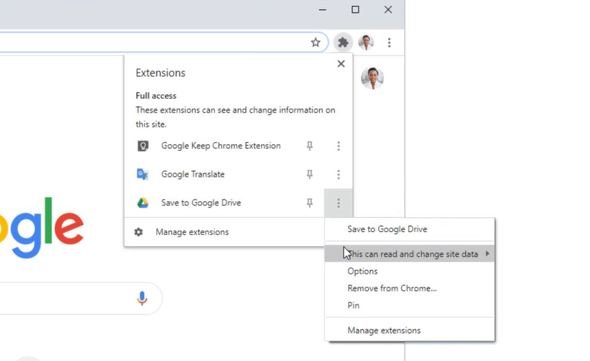
Task: Open more options for Google Translate
Action: tap(338, 174)
